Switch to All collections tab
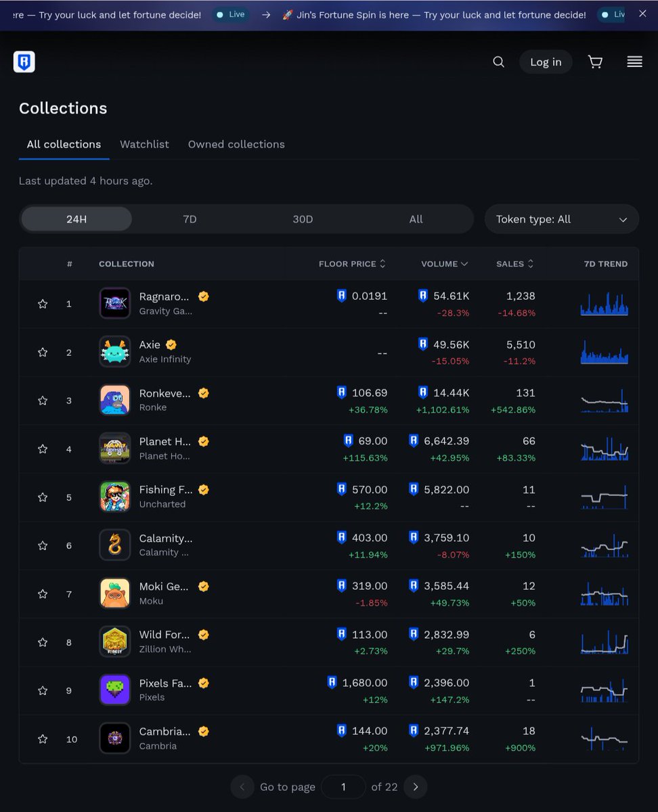The width and height of the screenshot is (658, 812). point(64,144)
